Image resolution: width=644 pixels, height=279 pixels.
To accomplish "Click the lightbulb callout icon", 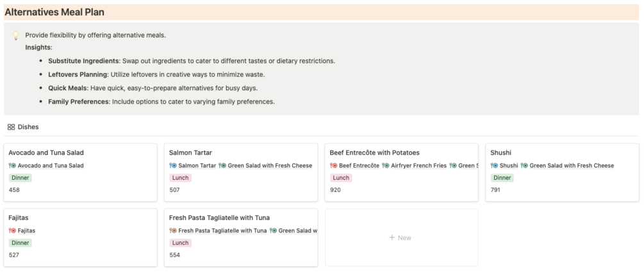I will [x=17, y=36].
